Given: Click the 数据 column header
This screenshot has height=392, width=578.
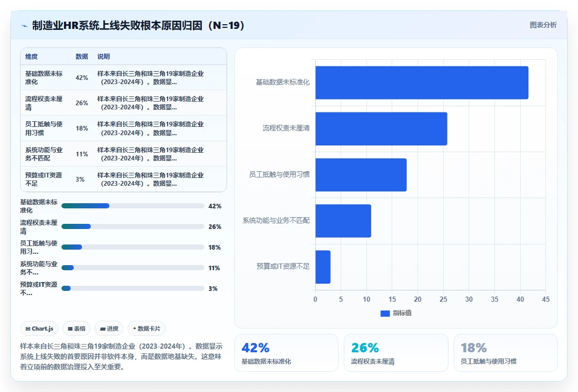Looking at the screenshot, I should pyautogui.click(x=82, y=57).
